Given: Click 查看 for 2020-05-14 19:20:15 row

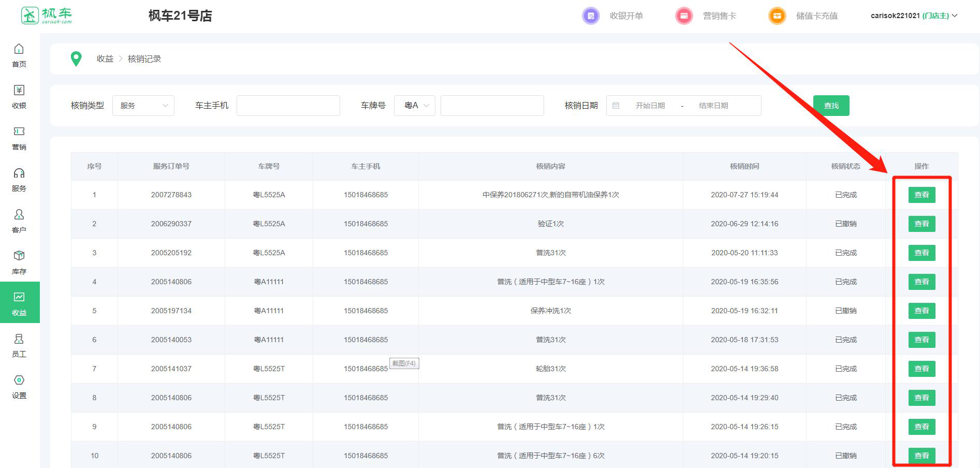Looking at the screenshot, I should [x=922, y=456].
